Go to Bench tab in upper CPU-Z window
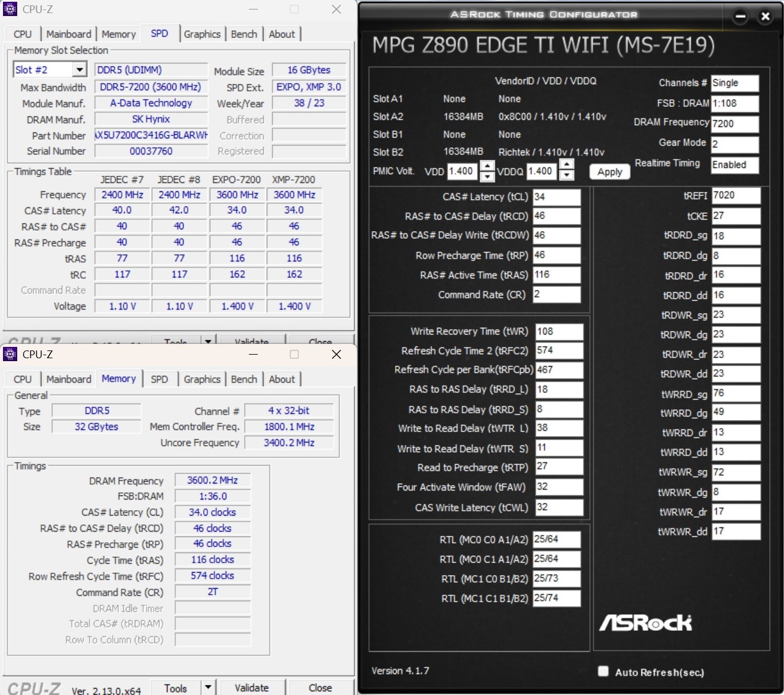784x695 pixels. [x=244, y=34]
